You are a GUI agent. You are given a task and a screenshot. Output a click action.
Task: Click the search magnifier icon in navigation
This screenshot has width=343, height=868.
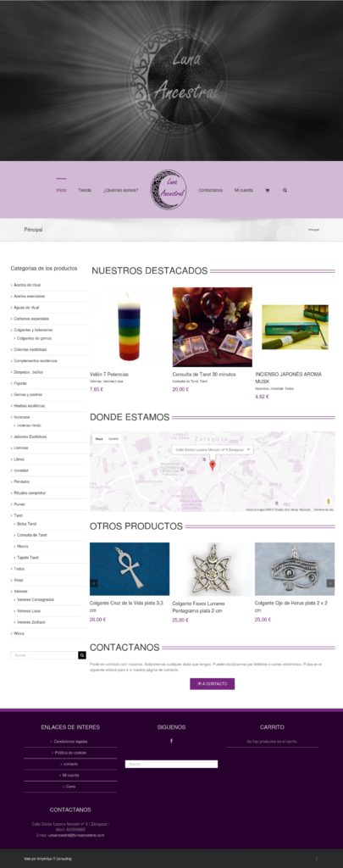[x=285, y=190]
